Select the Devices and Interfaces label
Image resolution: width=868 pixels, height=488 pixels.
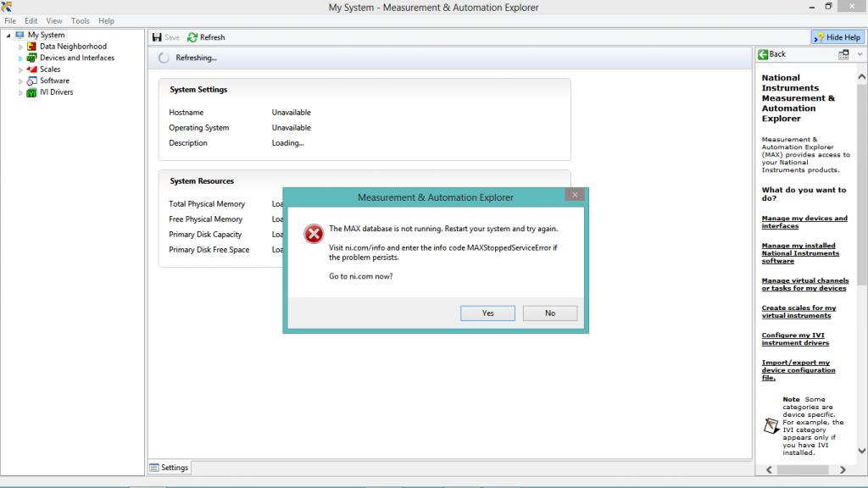tap(77, 58)
